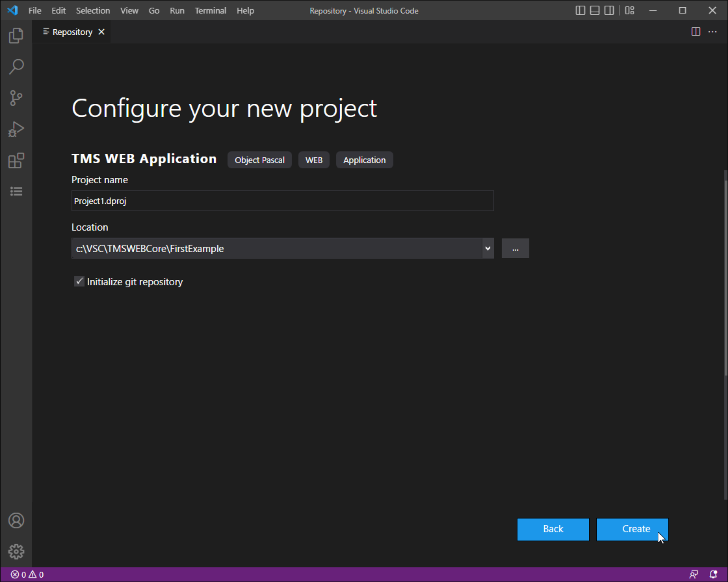
Task: Click the TMS WEB Application heading
Action: (144, 159)
